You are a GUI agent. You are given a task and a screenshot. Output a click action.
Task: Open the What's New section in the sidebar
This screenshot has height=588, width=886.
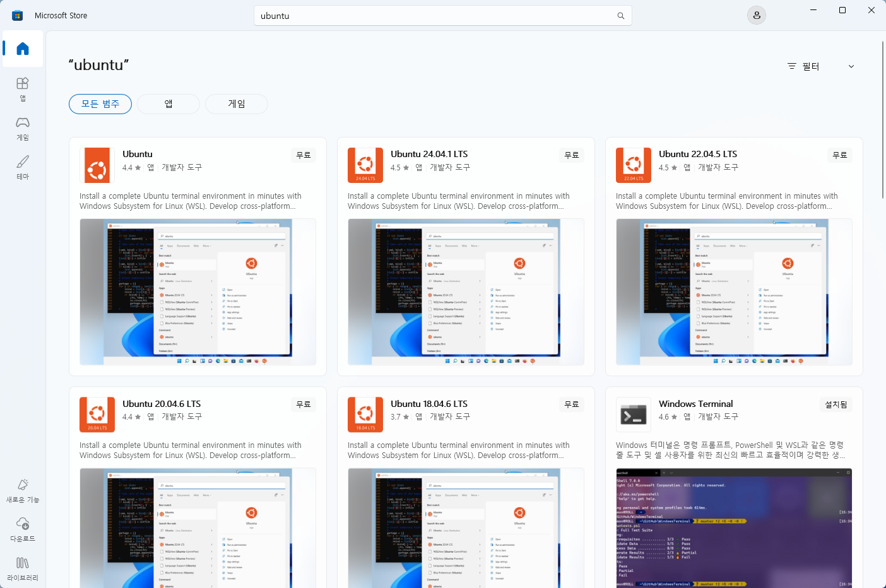coord(23,490)
